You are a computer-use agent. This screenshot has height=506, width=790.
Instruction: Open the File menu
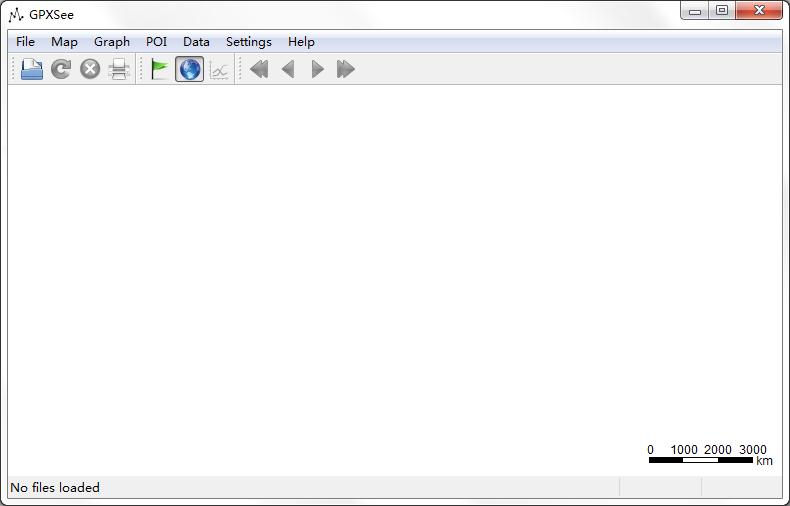pyautogui.click(x=25, y=42)
